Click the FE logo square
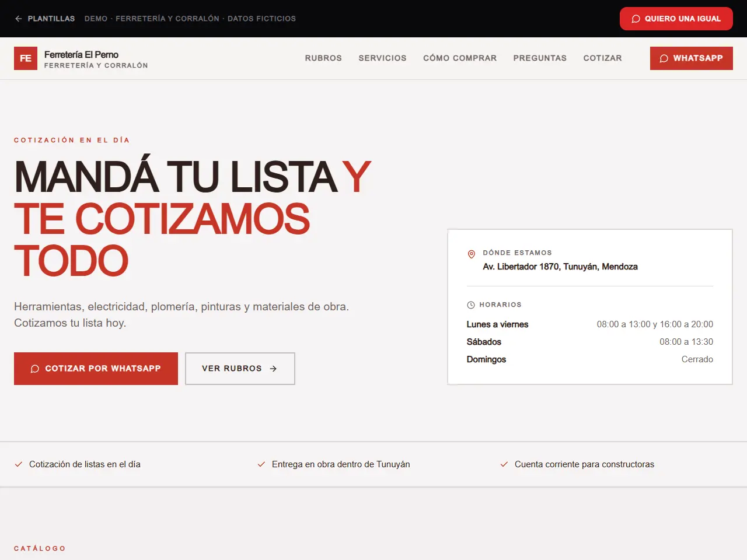 pyautogui.click(x=26, y=58)
